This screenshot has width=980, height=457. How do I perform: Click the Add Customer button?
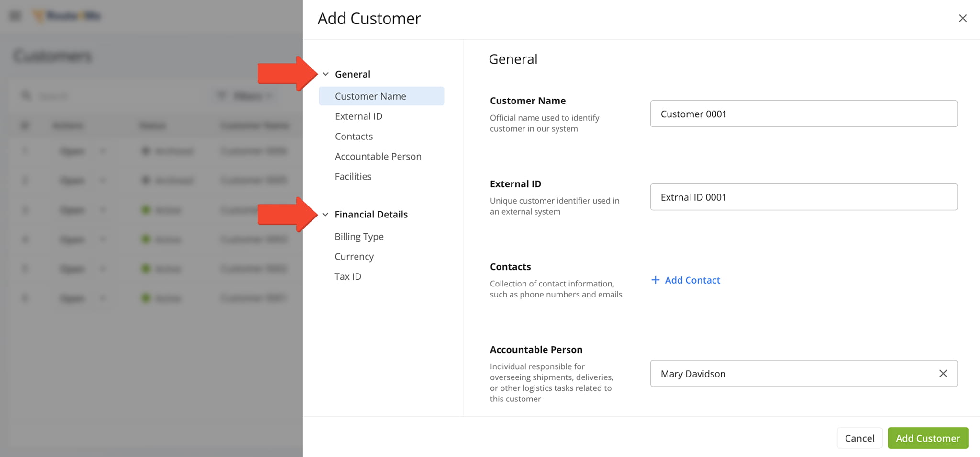point(928,438)
